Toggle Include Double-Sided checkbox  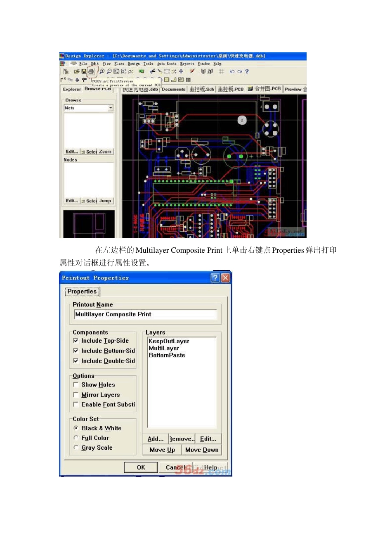[76, 361]
